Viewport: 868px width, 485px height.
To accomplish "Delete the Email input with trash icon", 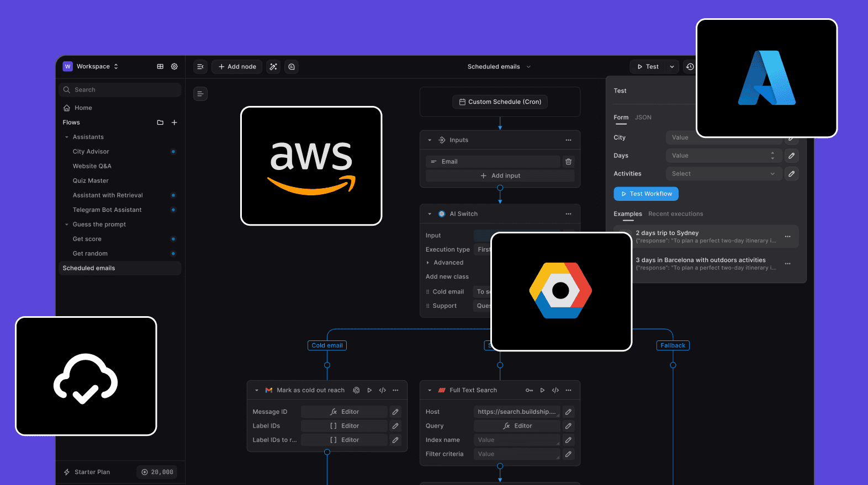I will (568, 162).
